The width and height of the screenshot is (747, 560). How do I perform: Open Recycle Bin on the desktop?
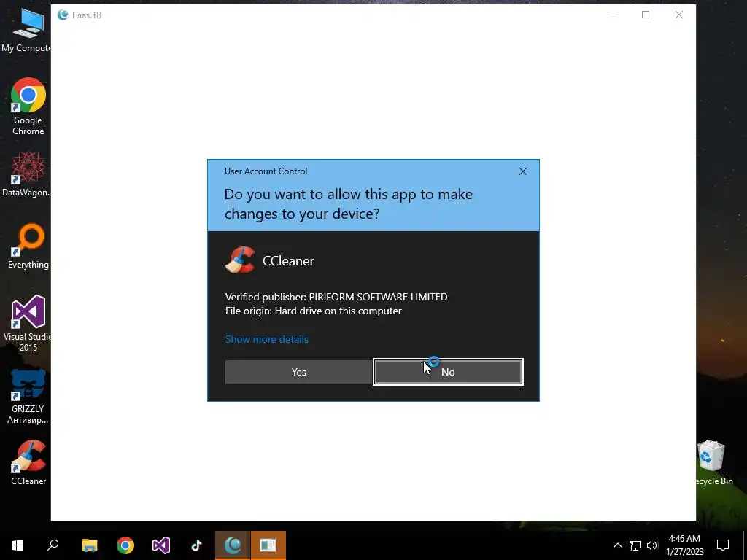712,462
